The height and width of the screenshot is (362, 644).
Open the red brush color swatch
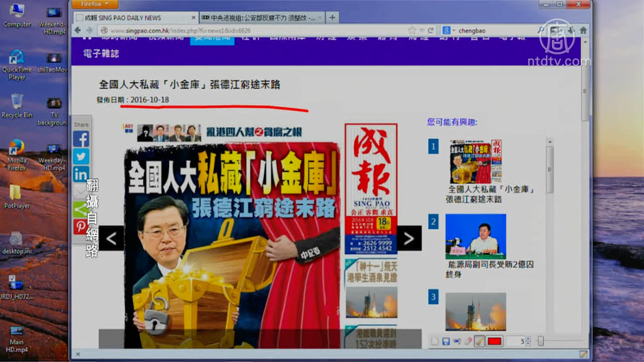(x=494, y=341)
